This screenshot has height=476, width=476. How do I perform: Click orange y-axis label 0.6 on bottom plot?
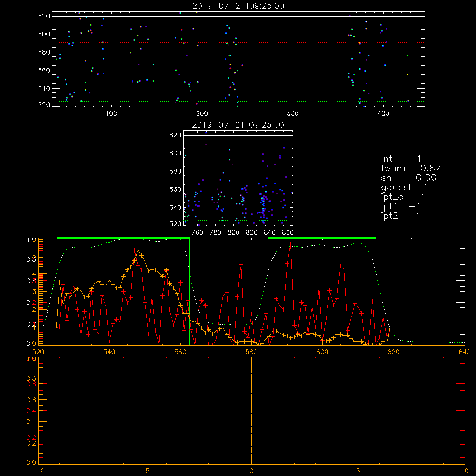tap(31, 400)
